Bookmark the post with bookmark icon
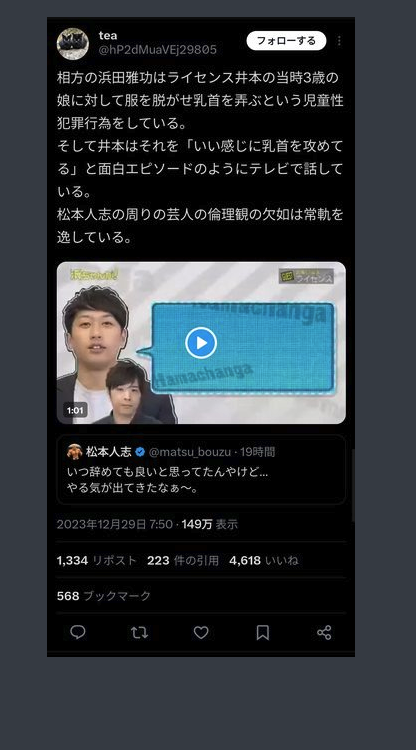The width and height of the screenshot is (416, 750). [x=263, y=632]
